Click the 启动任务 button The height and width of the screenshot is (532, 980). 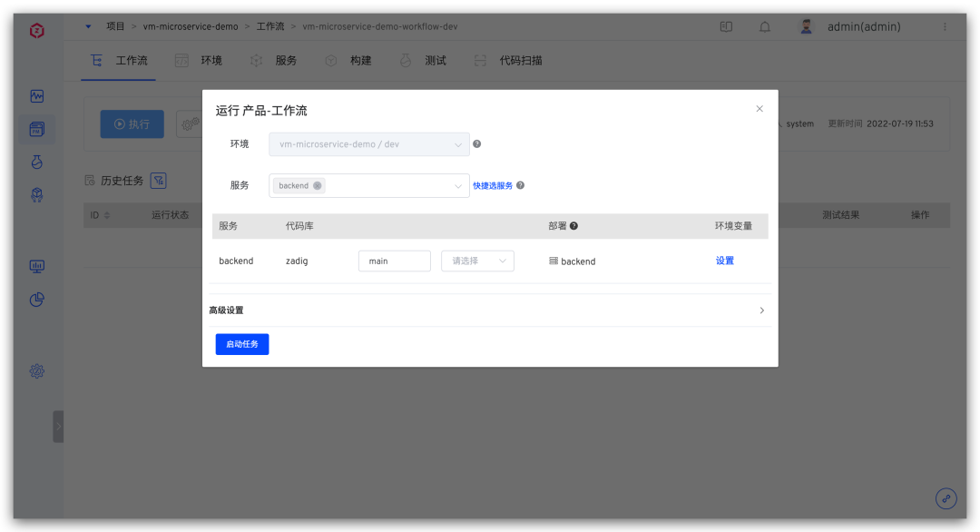(242, 344)
